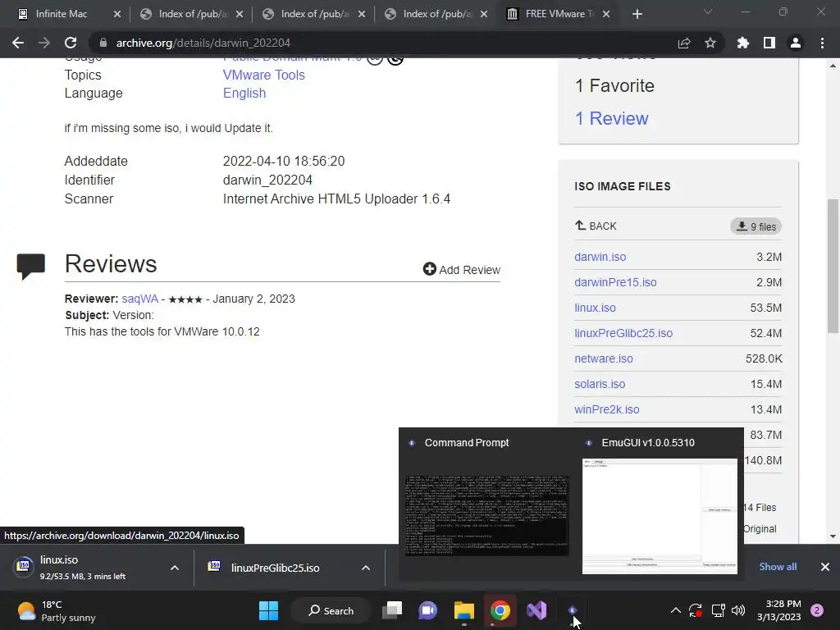Close the downloads bar

point(825,567)
